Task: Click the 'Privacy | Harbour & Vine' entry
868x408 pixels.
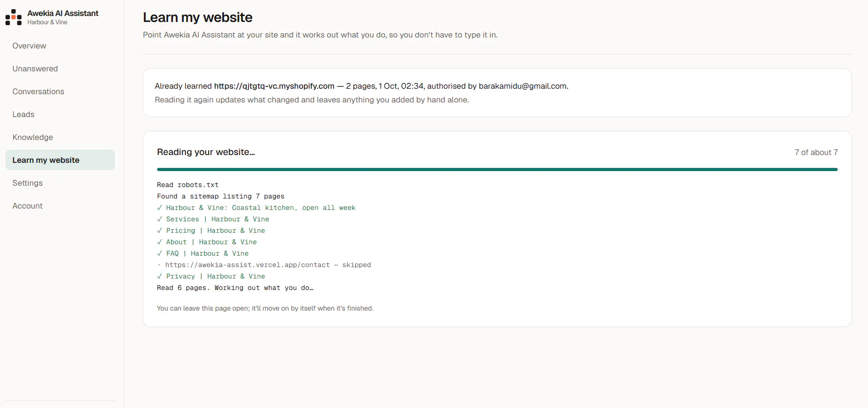Action: (211, 276)
